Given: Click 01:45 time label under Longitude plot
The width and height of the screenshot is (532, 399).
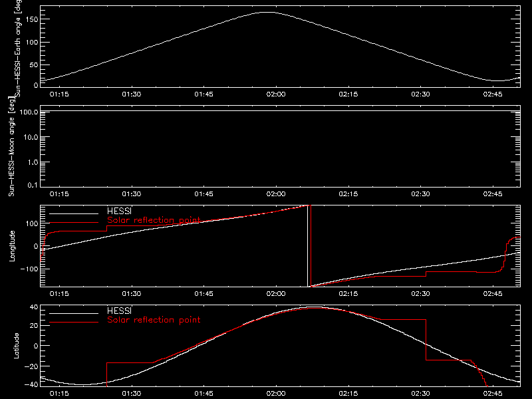Looking at the screenshot, I should coord(204,294).
